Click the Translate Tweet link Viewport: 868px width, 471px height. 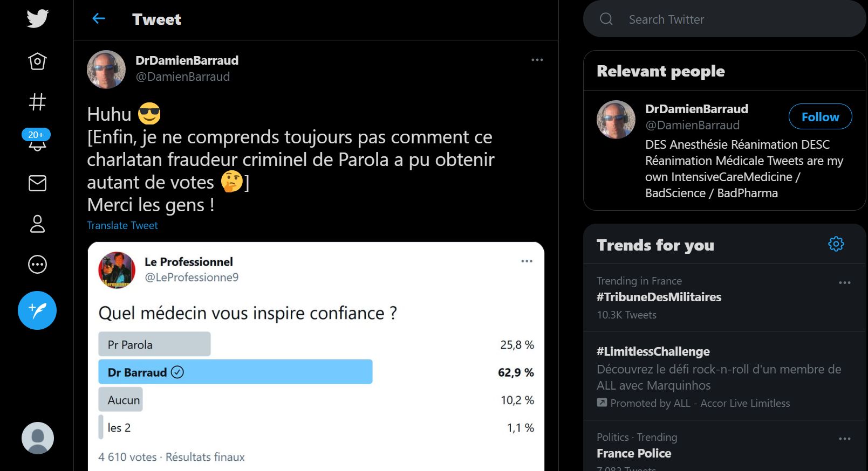[x=122, y=225]
